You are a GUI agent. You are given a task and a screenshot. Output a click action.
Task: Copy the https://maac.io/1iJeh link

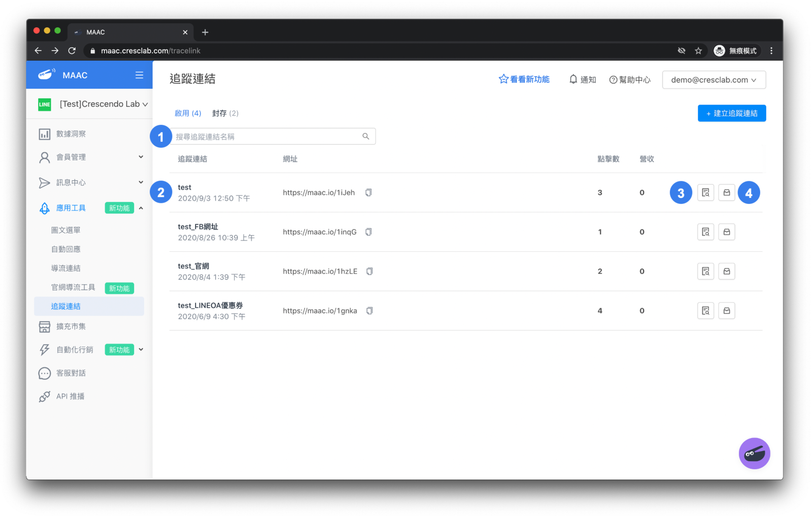click(x=369, y=193)
